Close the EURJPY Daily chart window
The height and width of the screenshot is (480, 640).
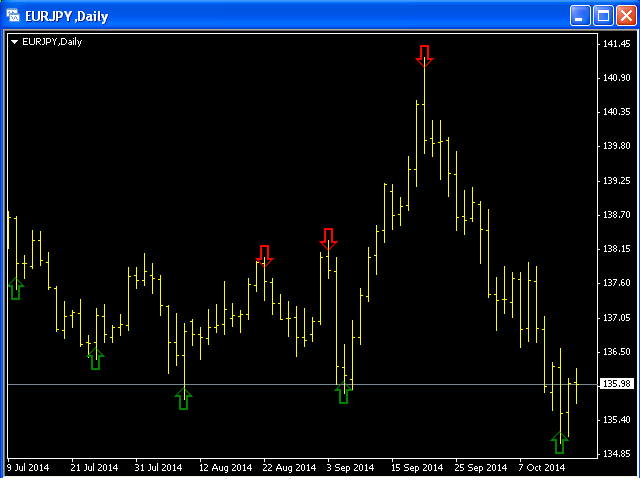[627, 16]
